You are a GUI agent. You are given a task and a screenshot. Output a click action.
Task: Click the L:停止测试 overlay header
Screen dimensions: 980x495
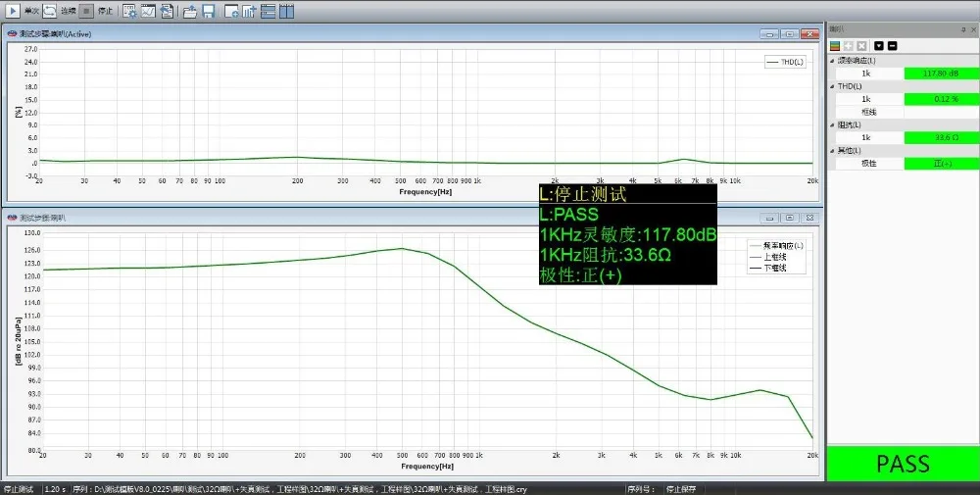[583, 194]
